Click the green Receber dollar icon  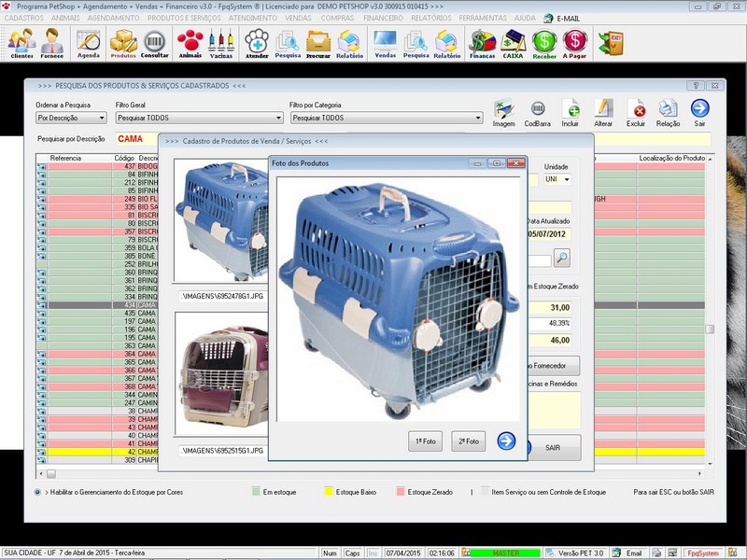544,44
